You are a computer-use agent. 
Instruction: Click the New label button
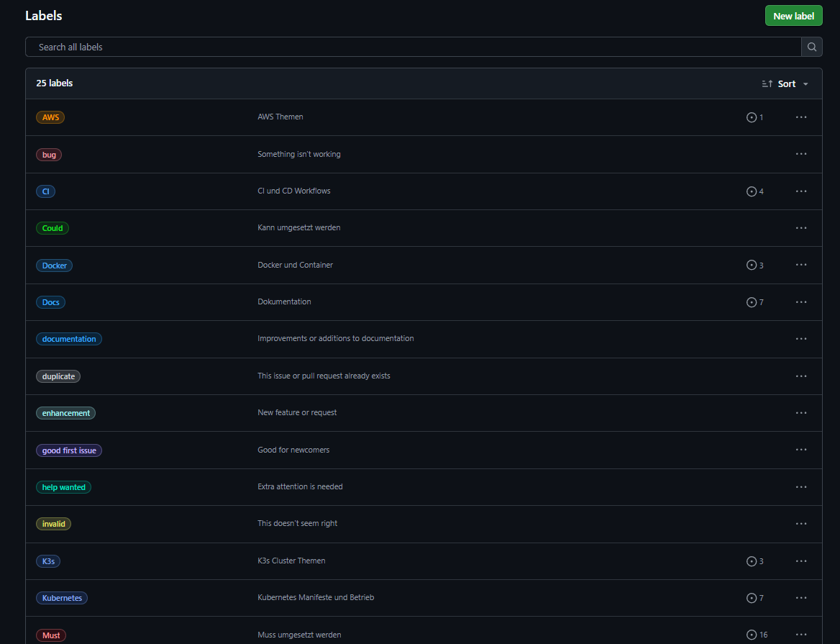coord(793,16)
